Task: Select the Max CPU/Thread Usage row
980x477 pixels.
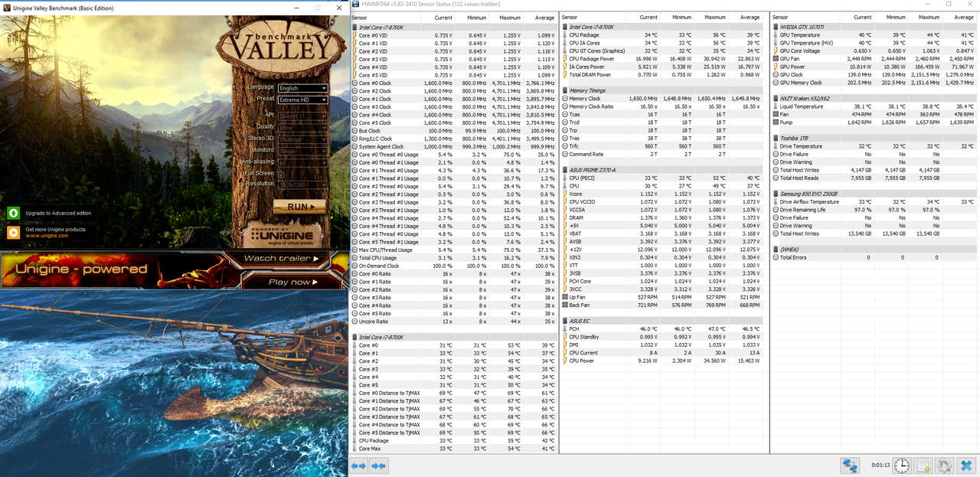Action: (x=454, y=250)
